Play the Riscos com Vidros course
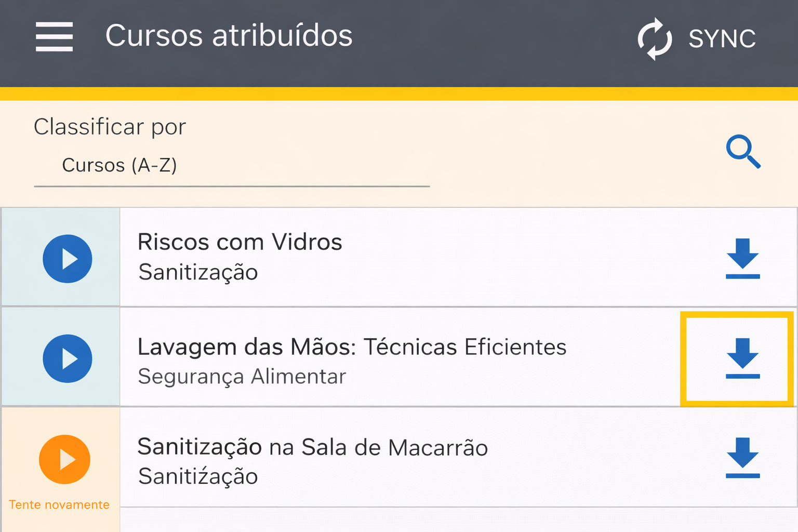The width and height of the screenshot is (798, 532). click(x=68, y=259)
